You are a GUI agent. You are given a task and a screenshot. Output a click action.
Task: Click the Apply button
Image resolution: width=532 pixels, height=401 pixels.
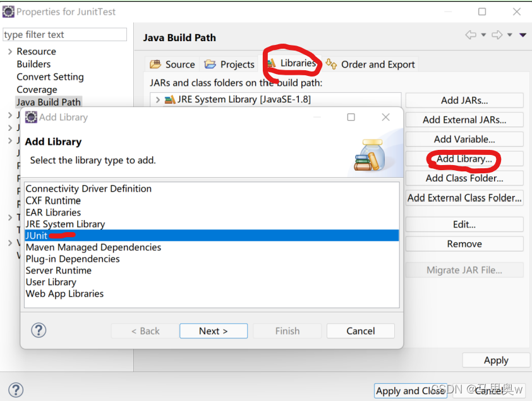coord(496,360)
